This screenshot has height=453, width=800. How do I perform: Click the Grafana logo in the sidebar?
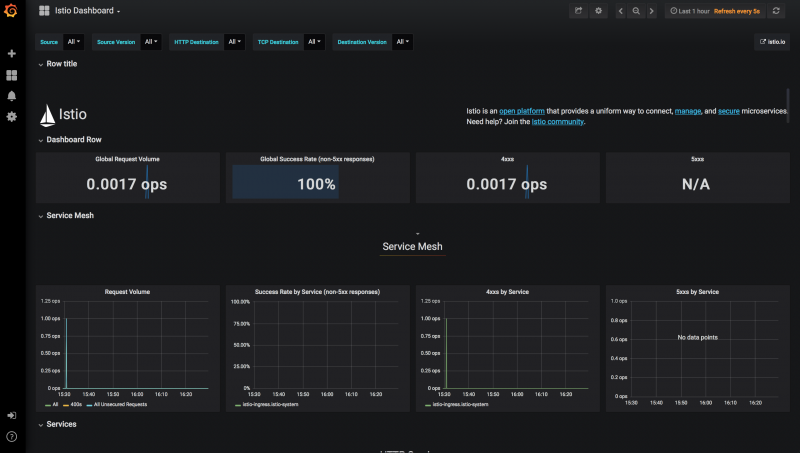11,11
